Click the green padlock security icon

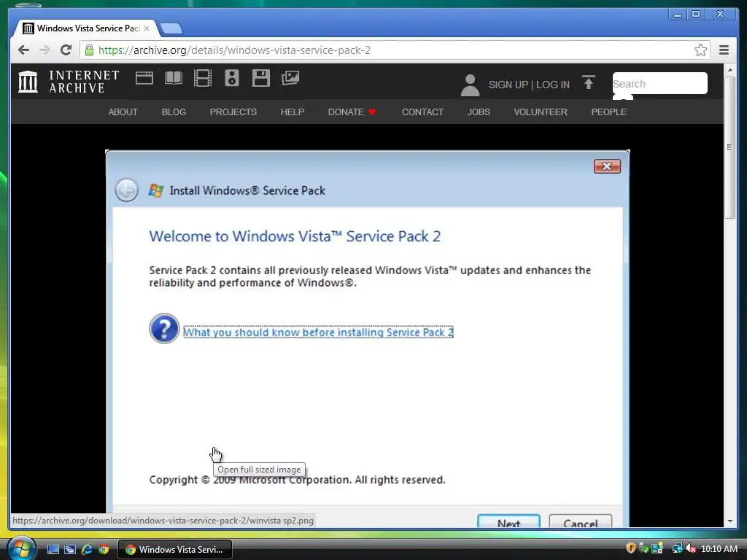click(89, 50)
